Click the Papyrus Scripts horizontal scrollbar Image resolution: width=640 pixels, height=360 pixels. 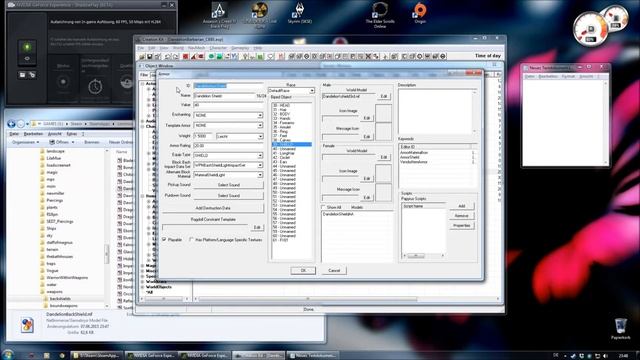424,256
